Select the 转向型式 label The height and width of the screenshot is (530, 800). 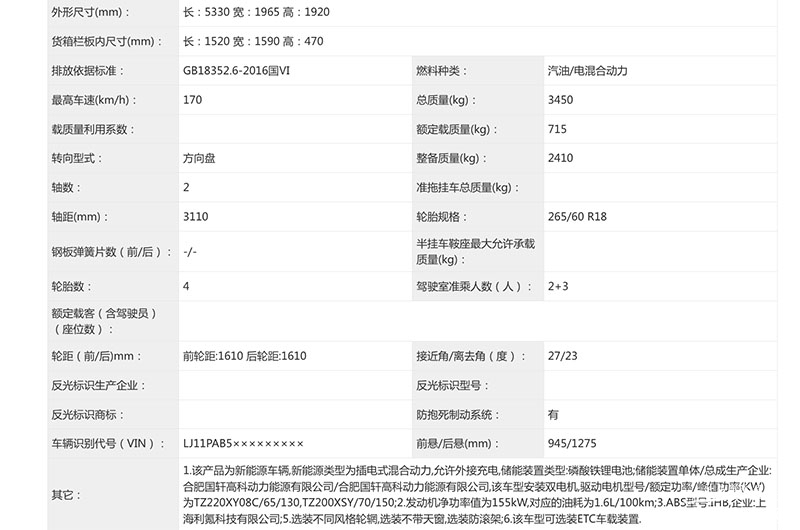click(77, 159)
